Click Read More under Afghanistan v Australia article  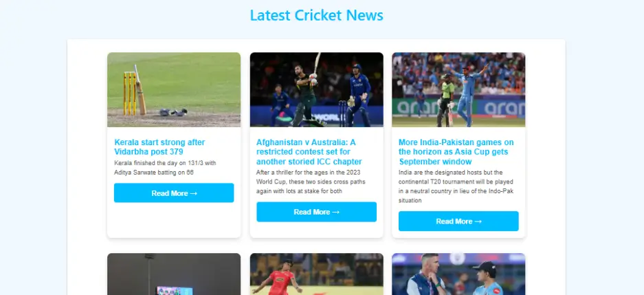tap(317, 212)
